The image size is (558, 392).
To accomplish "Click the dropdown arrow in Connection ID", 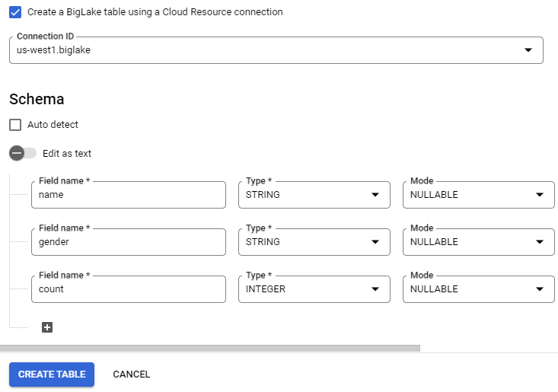I will pyautogui.click(x=528, y=50).
